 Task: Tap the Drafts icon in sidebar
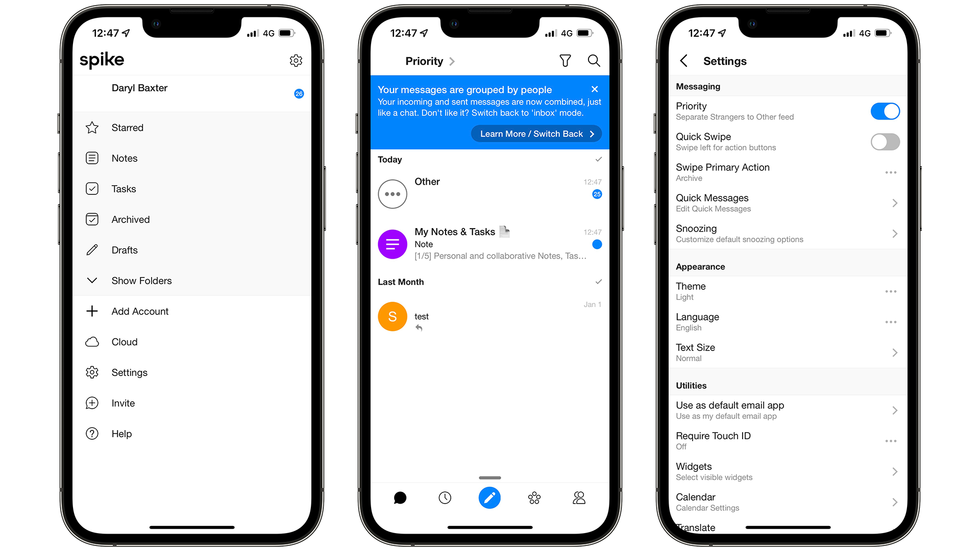(91, 249)
